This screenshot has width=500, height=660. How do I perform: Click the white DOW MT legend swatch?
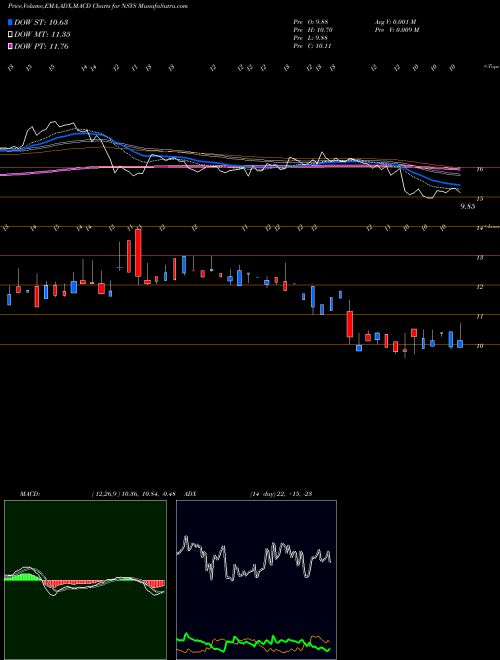click(11, 35)
